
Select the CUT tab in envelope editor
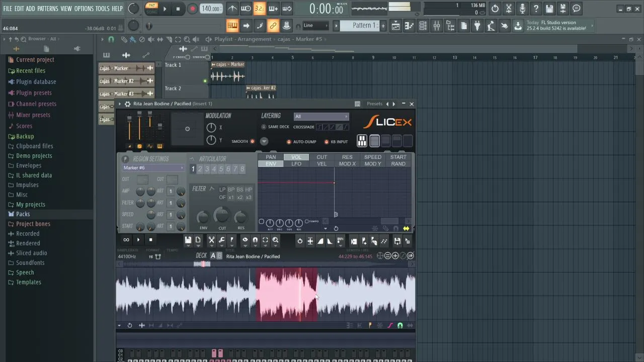[x=322, y=157]
